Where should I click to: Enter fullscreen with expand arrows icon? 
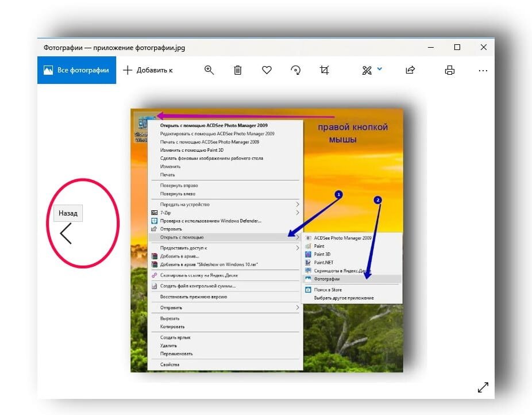point(483,387)
